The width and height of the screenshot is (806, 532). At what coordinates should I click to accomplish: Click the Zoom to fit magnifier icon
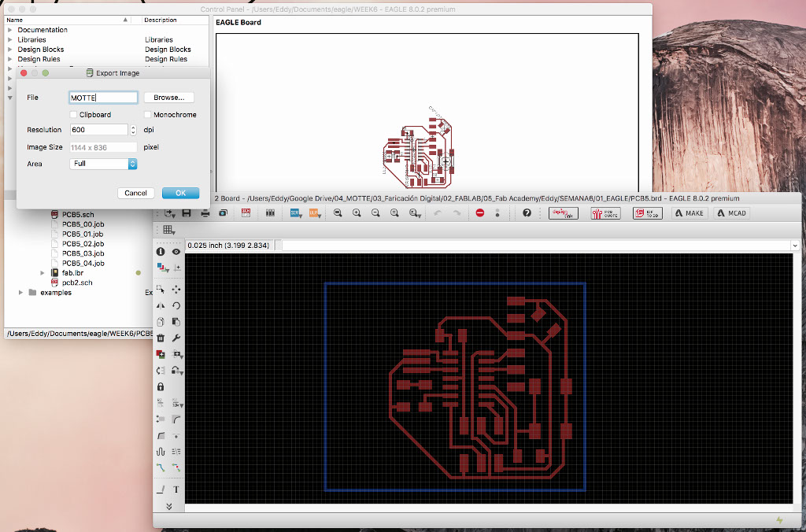338,212
